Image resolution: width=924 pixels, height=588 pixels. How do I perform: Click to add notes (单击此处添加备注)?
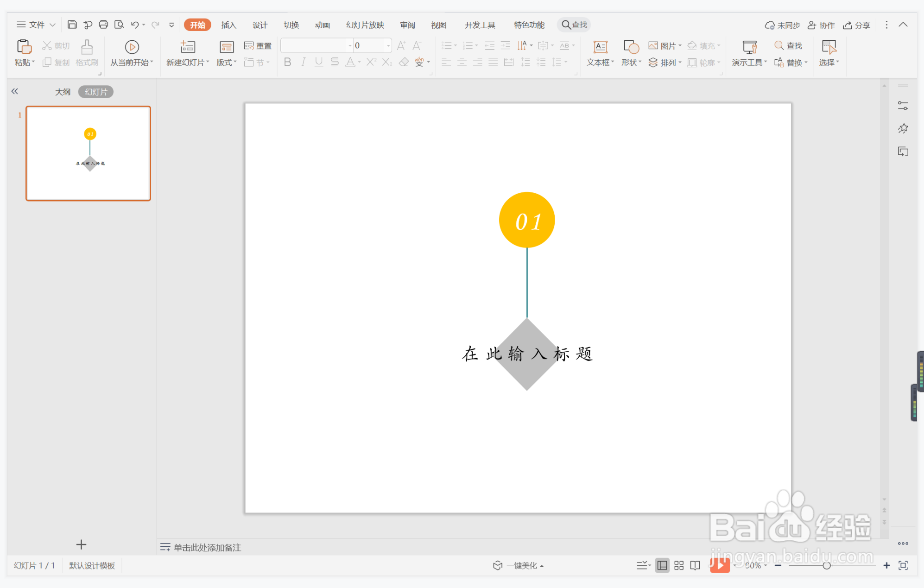pos(207,548)
